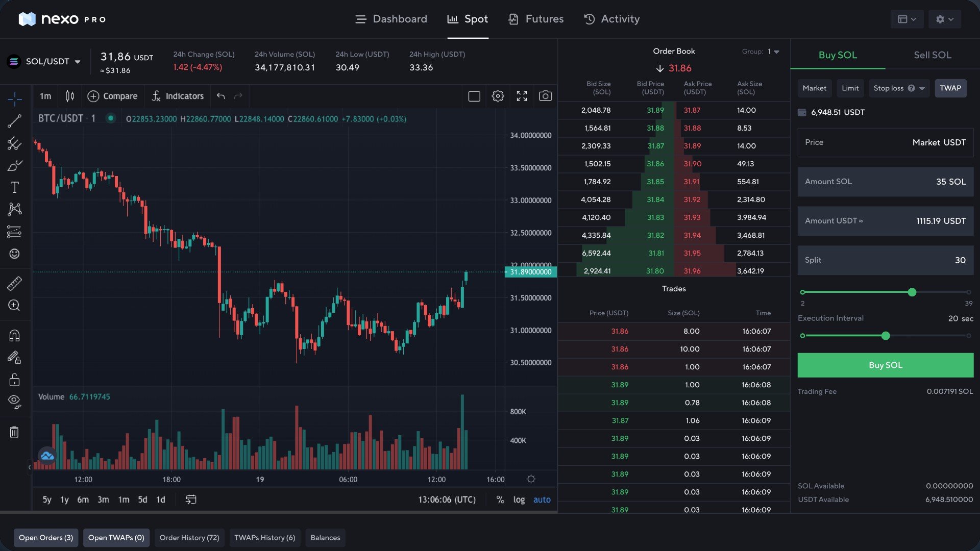
Task: Open the Open TWAPs (0) tab
Action: [116, 538]
